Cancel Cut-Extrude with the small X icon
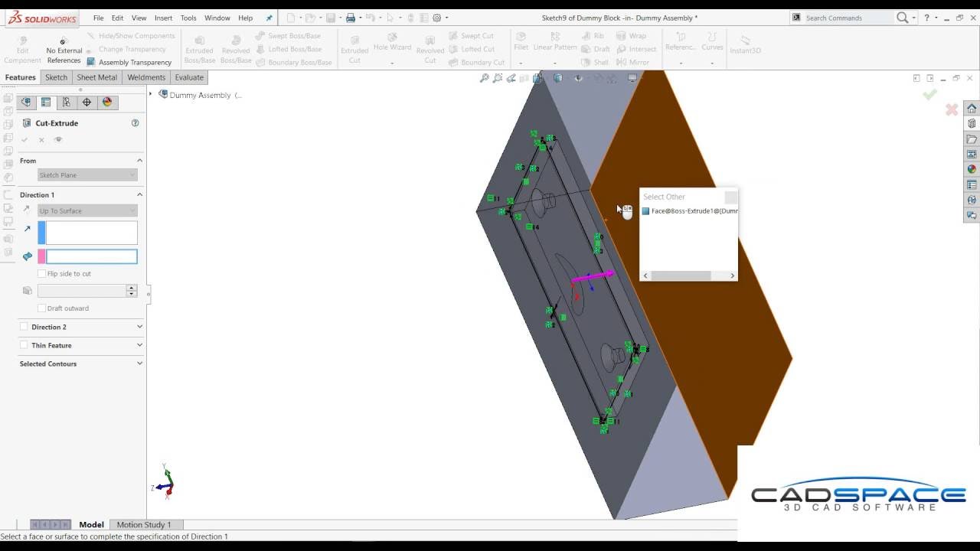Image resolution: width=980 pixels, height=551 pixels. [41, 140]
